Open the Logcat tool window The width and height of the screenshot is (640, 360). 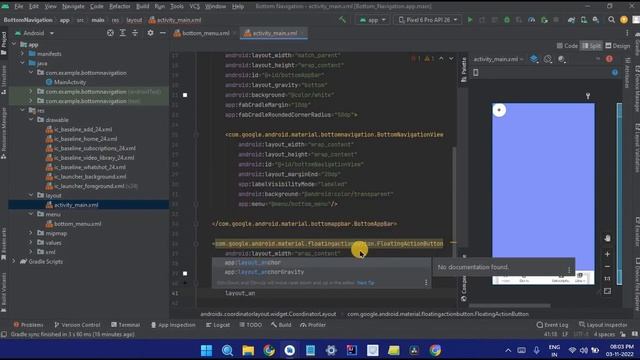[218, 325]
